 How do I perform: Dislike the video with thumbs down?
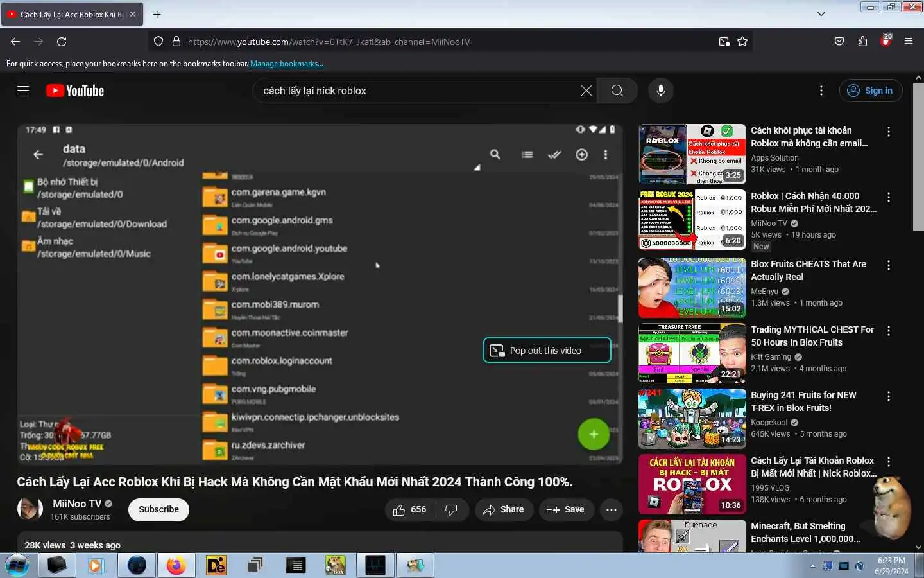click(451, 509)
